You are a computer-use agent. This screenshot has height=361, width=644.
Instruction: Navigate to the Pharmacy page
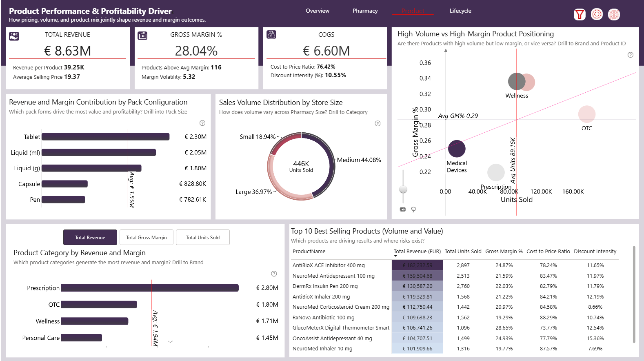(365, 11)
